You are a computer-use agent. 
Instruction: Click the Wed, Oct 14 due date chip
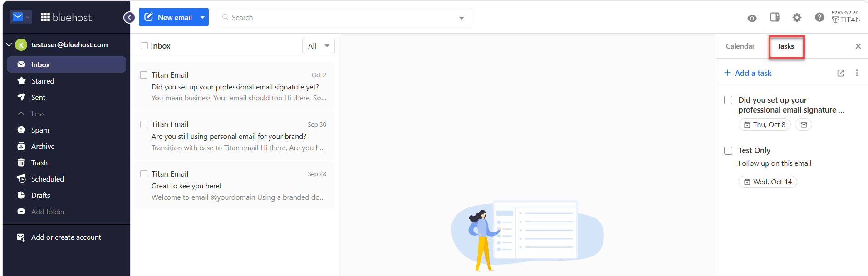[768, 182]
